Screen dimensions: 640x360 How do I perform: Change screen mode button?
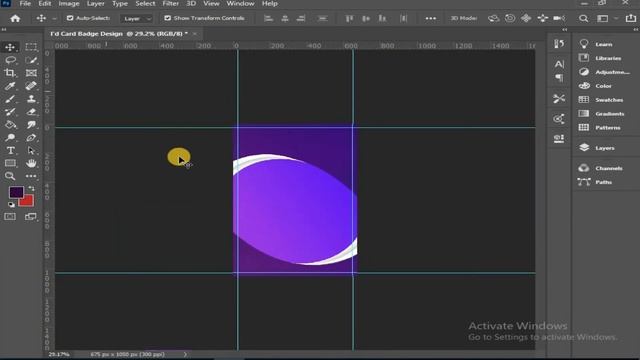31,217
